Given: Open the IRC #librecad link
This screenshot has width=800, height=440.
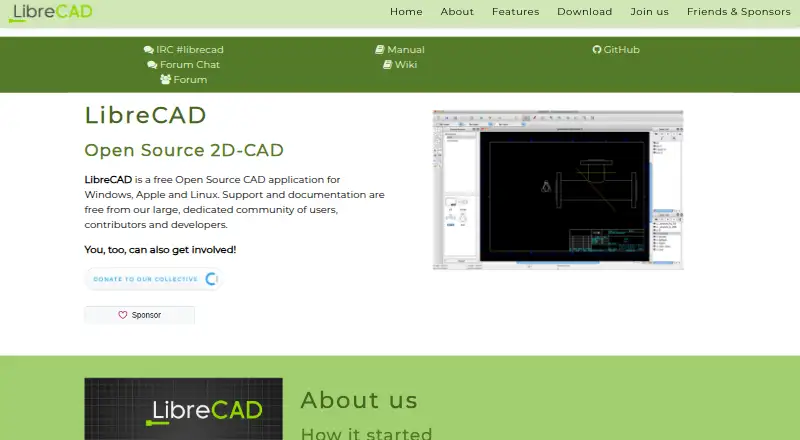Looking at the screenshot, I should (189, 50).
